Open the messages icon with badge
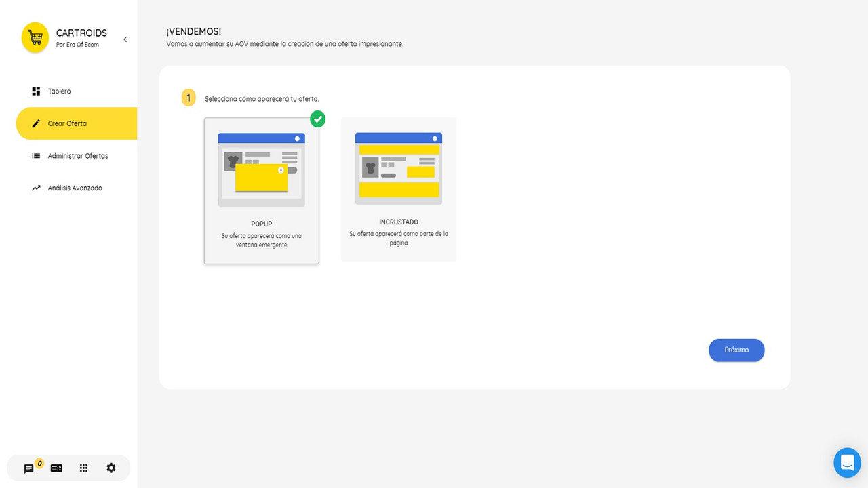 [29, 468]
